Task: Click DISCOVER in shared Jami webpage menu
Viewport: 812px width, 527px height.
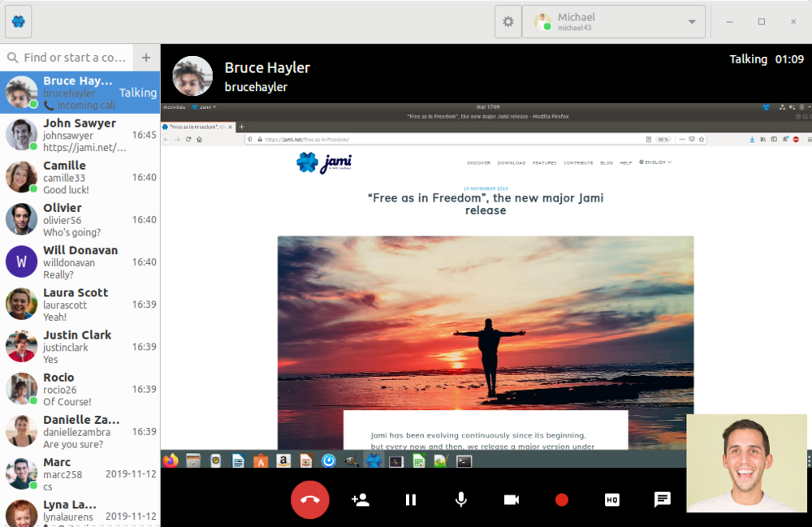Action: coord(478,163)
